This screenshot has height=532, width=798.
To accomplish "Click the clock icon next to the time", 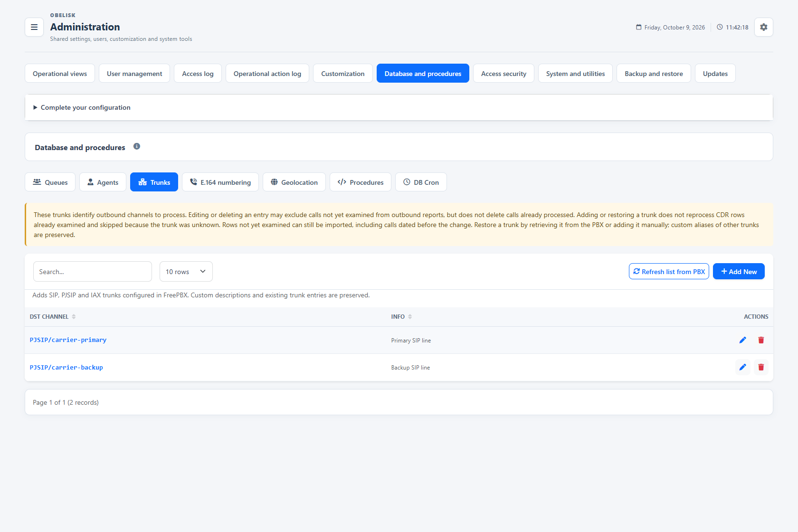I will 720,27.
